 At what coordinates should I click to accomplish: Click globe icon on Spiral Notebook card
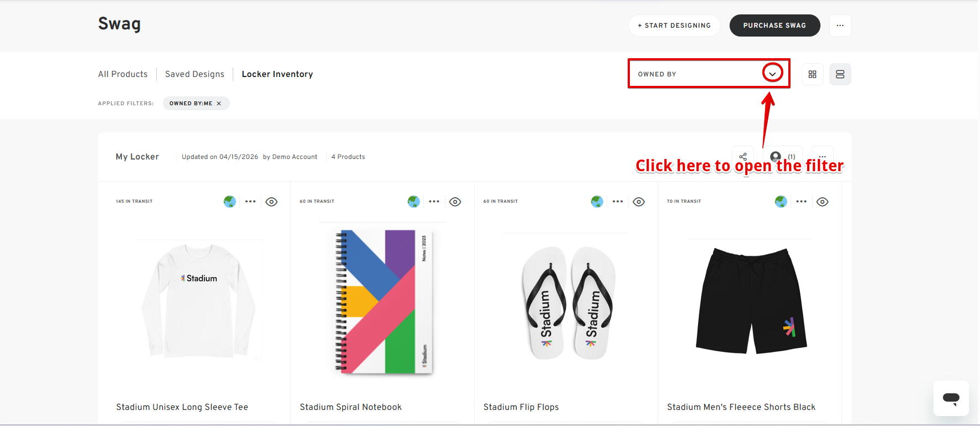pyautogui.click(x=413, y=202)
